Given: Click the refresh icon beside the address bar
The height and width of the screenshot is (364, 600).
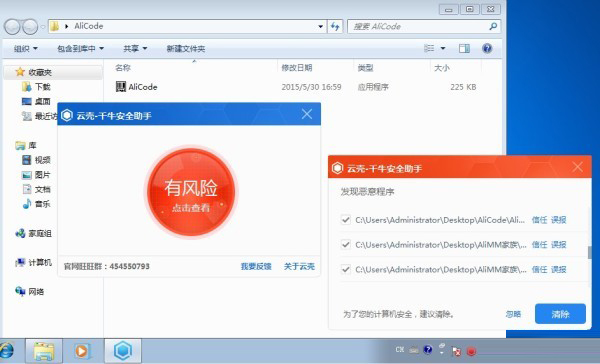Looking at the screenshot, I should tap(335, 26).
